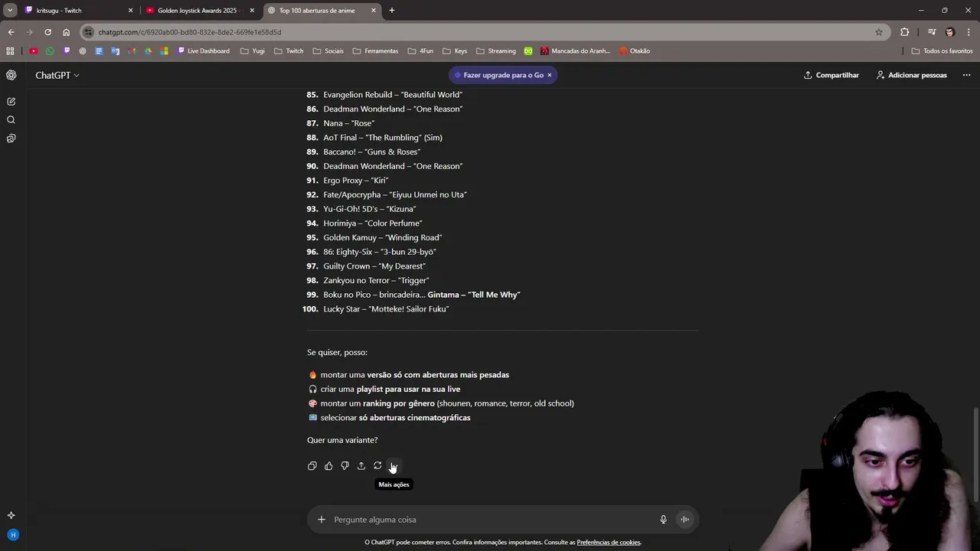Image resolution: width=980 pixels, height=551 pixels.
Task: Open the Duolingo bookmark icon
Action: (528, 51)
